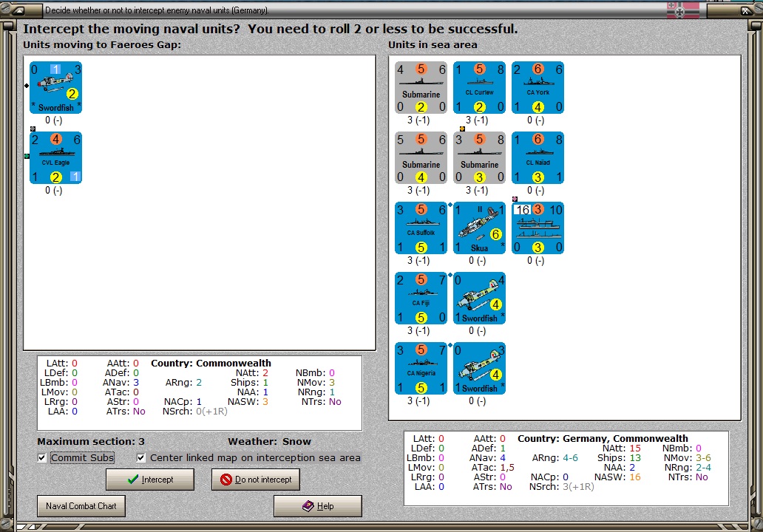Viewport: 763px width, 532px height.
Task: Select the CVL Eagle carrier counter
Action: (55, 157)
